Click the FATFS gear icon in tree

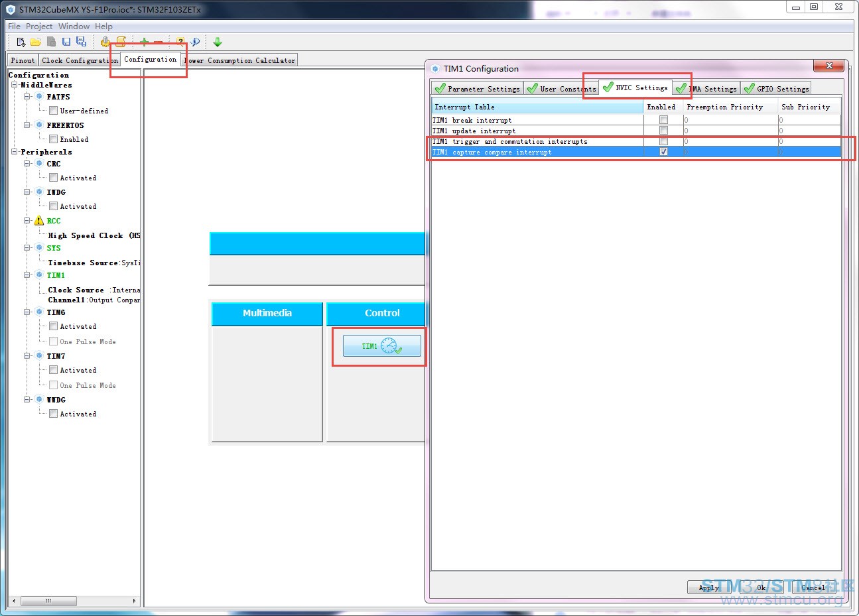[39, 97]
